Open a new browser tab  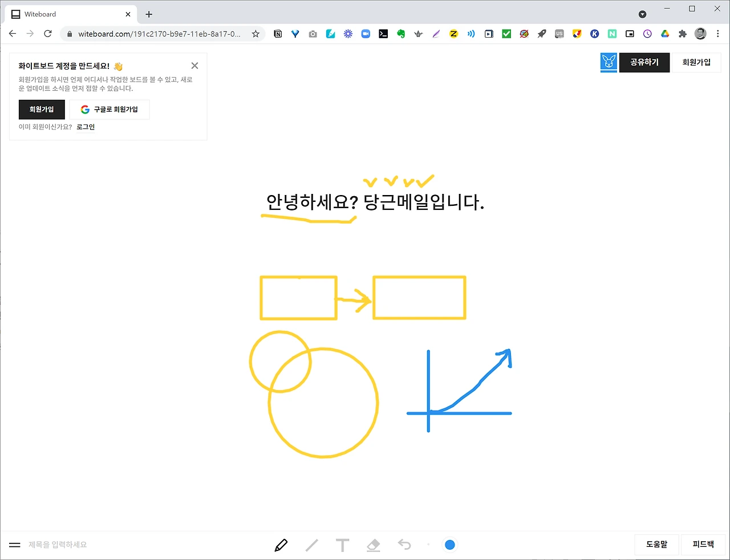tap(149, 14)
